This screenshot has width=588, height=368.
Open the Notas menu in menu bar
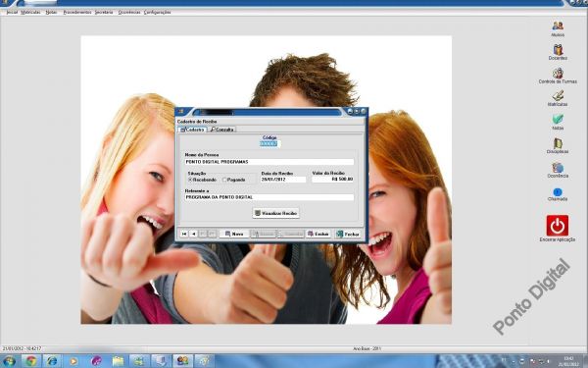pos(51,13)
